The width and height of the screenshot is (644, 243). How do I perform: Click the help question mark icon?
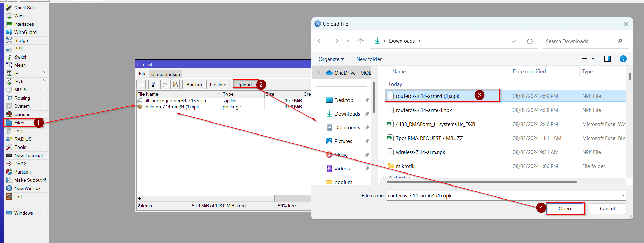click(x=623, y=59)
